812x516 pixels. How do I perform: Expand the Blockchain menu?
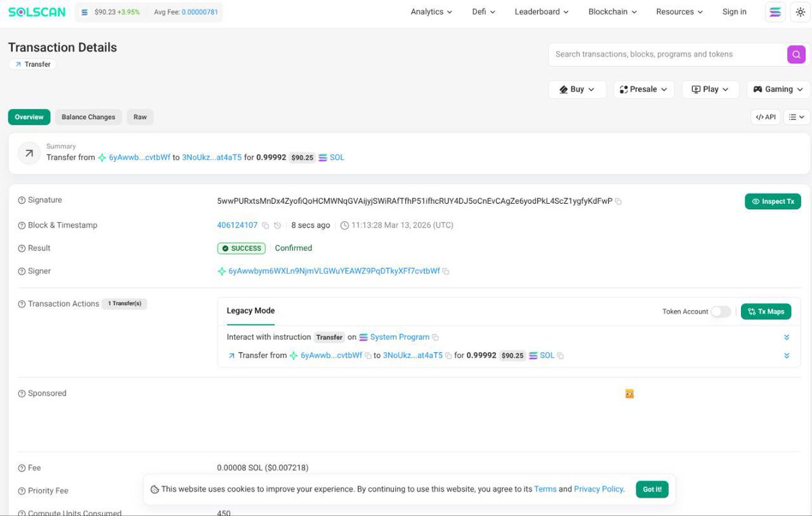click(613, 12)
